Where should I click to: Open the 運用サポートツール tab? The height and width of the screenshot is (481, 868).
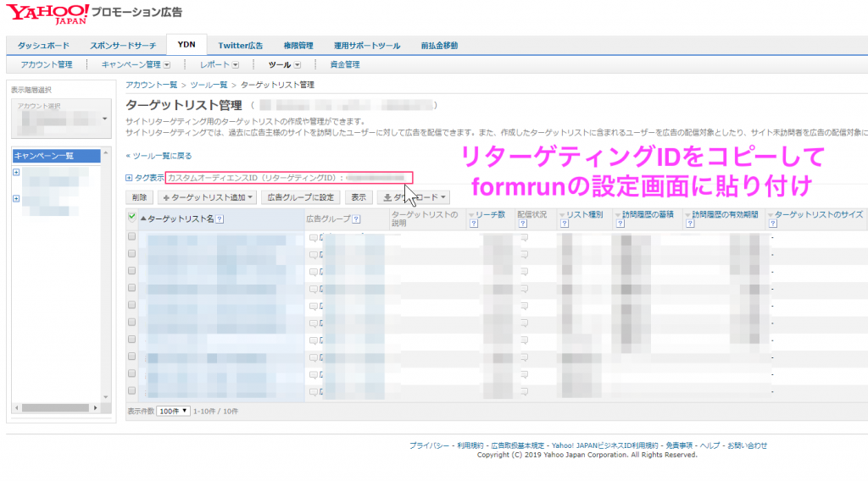click(367, 46)
